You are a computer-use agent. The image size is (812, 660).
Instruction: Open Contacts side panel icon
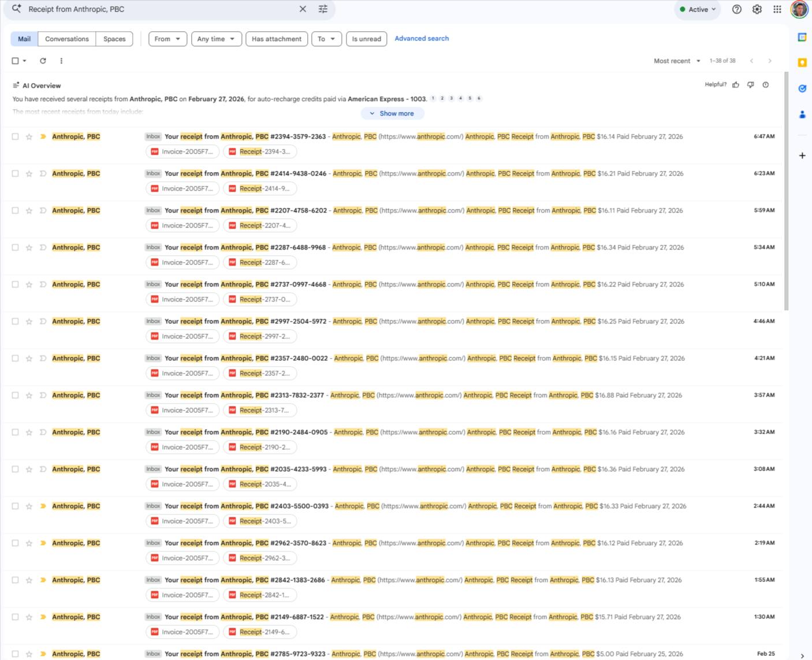point(802,114)
